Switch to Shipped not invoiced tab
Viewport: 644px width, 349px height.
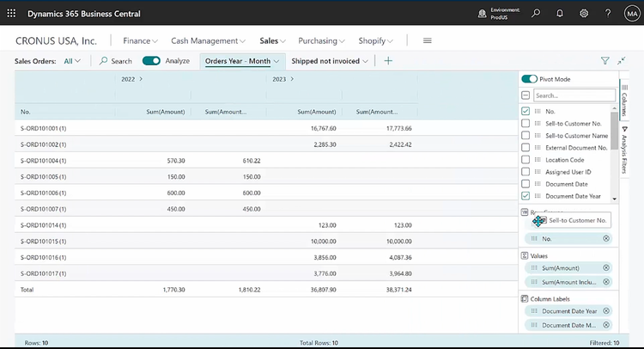click(325, 61)
